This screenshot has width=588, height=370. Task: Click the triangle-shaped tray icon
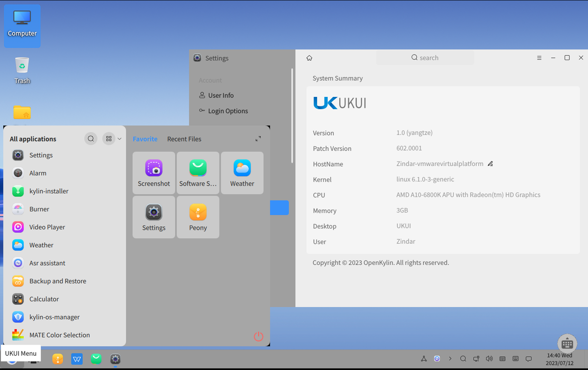(x=424, y=359)
